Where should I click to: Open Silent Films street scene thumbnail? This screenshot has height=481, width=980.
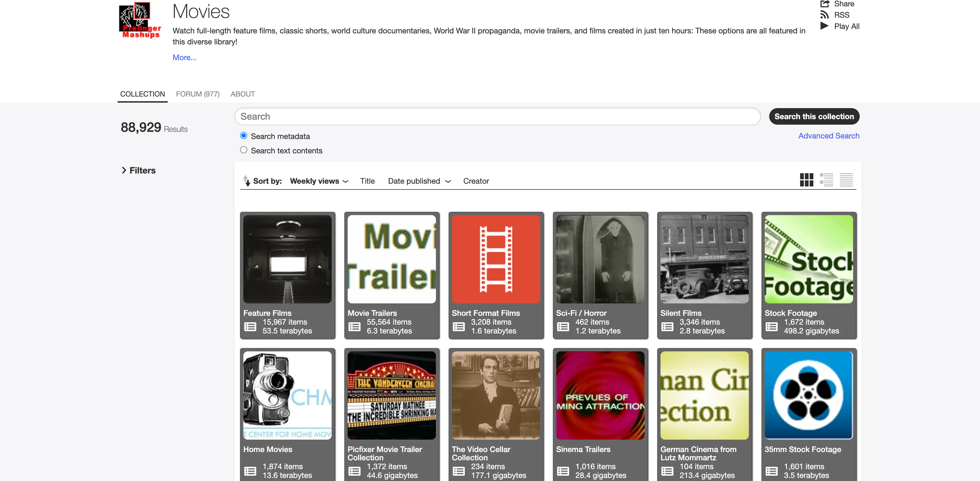pyautogui.click(x=704, y=259)
